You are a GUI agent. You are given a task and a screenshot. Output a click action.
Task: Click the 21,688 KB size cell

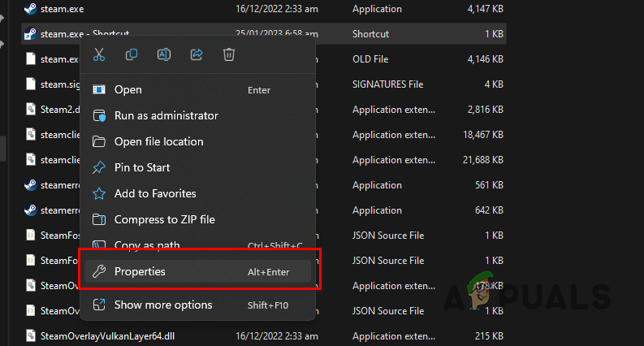(x=483, y=159)
